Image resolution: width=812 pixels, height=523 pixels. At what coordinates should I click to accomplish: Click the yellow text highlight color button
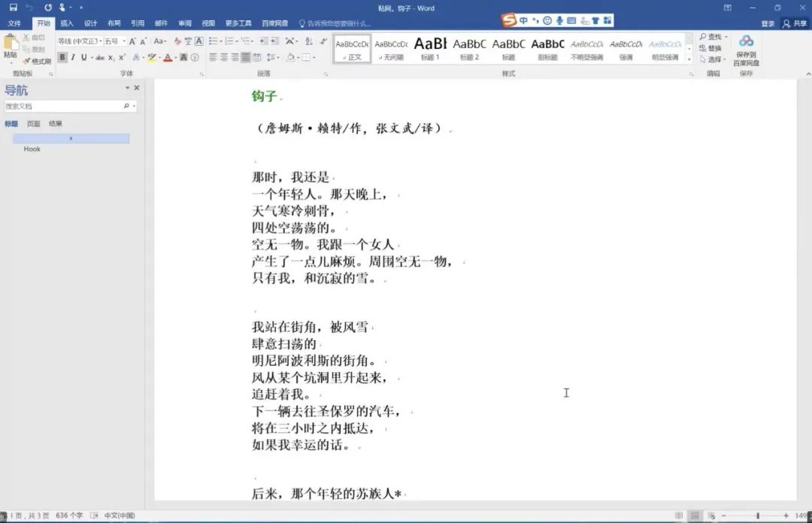click(152, 57)
